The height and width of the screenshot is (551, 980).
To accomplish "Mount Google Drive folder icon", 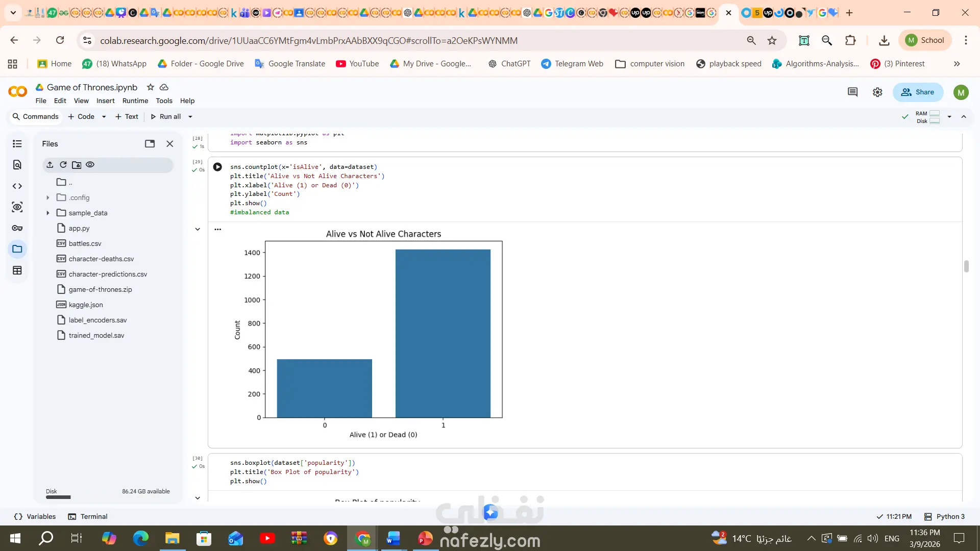I will pyautogui.click(x=77, y=165).
